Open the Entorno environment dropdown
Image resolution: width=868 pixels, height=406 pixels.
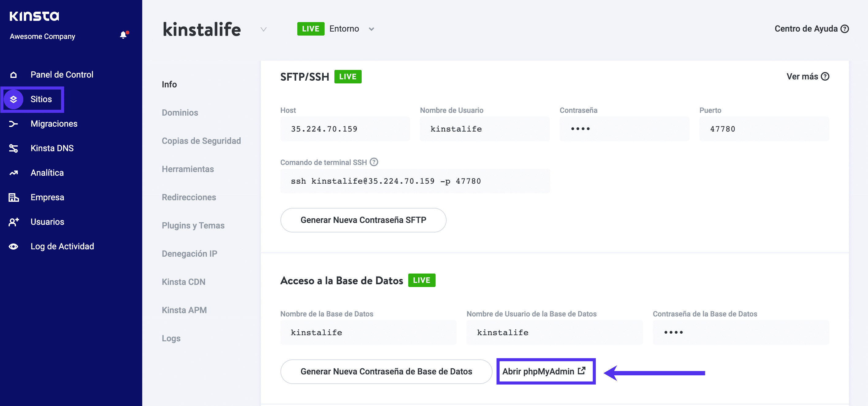371,29
